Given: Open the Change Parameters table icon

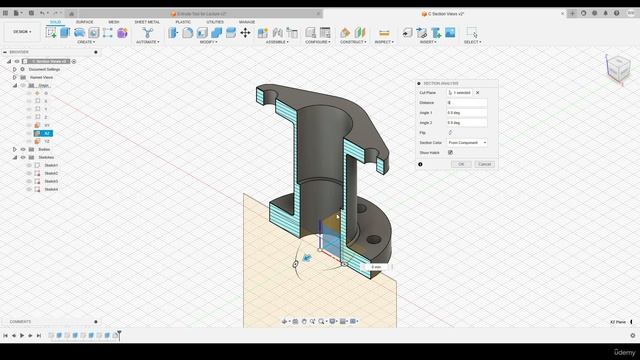Looking at the screenshot, I should [x=325, y=33].
